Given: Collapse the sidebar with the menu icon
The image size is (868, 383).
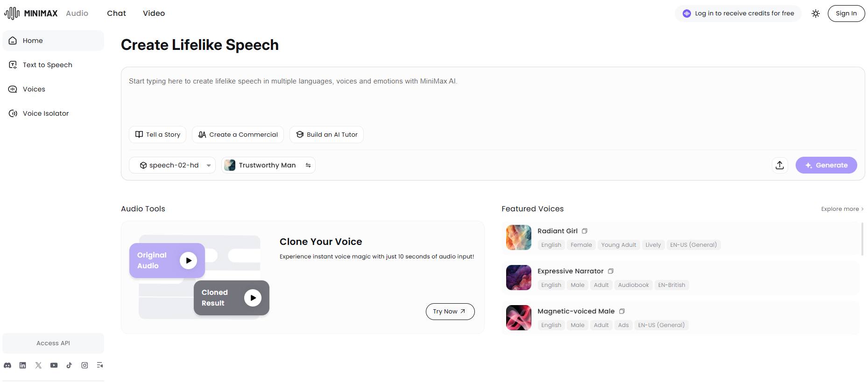Looking at the screenshot, I should pyautogui.click(x=100, y=365).
